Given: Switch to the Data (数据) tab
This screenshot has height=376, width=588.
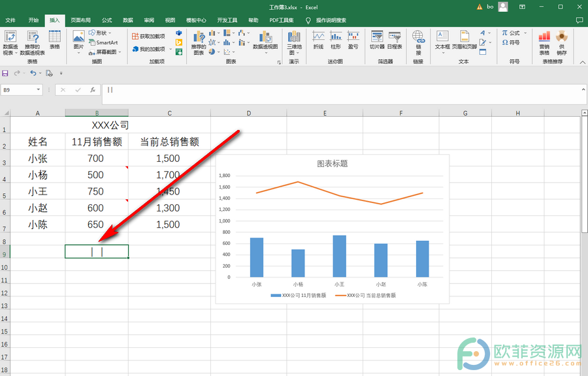Looking at the screenshot, I should (x=128, y=20).
